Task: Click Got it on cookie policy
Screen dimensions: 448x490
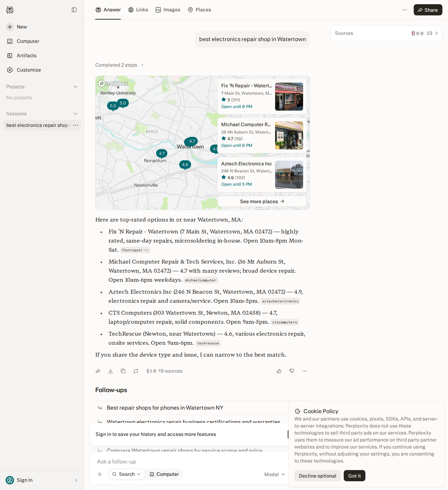Action: click(355, 476)
